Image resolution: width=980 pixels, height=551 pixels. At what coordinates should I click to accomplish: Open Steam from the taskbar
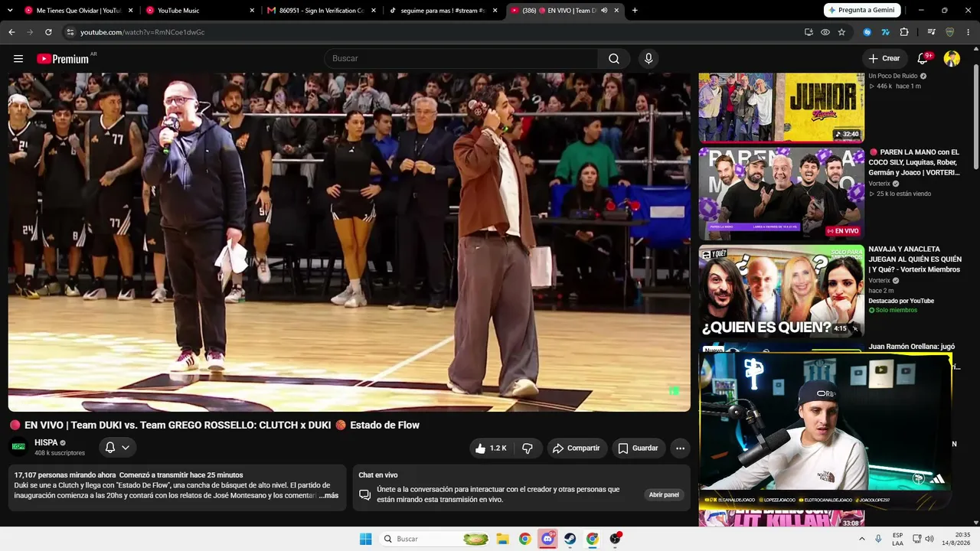pos(570,539)
